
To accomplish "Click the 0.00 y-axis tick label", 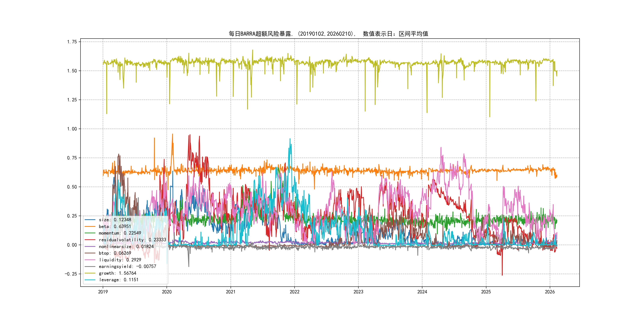I will [x=72, y=245].
